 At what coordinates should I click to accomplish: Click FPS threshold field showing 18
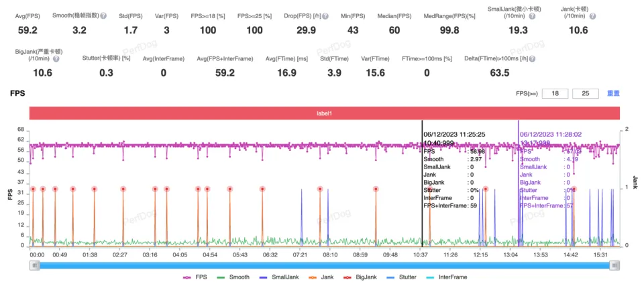pyautogui.click(x=555, y=93)
